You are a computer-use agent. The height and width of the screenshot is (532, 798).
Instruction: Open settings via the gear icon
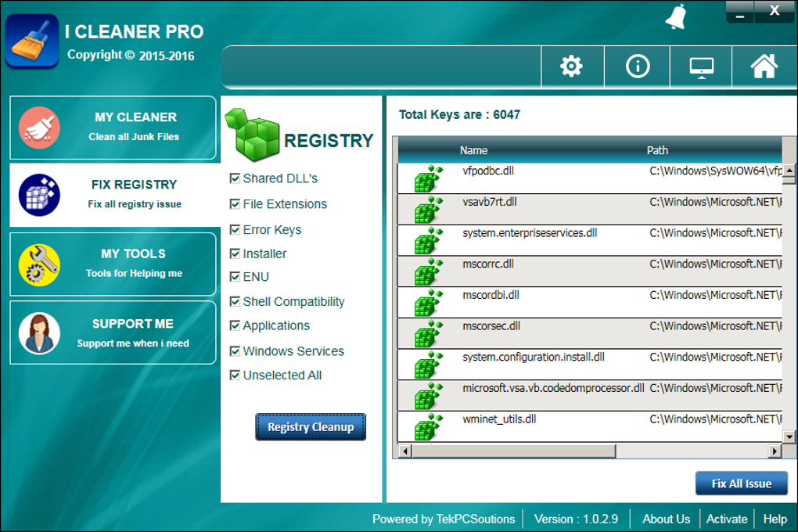[x=572, y=66]
